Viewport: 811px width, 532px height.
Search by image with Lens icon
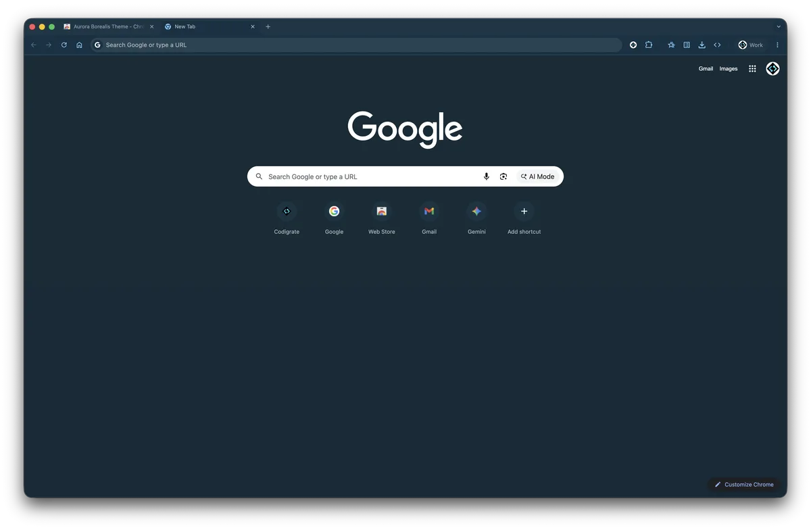coord(503,176)
